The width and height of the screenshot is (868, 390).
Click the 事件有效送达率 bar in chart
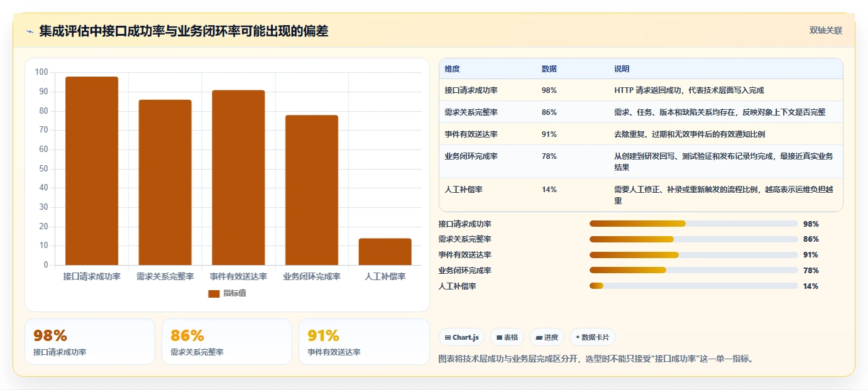(x=238, y=178)
